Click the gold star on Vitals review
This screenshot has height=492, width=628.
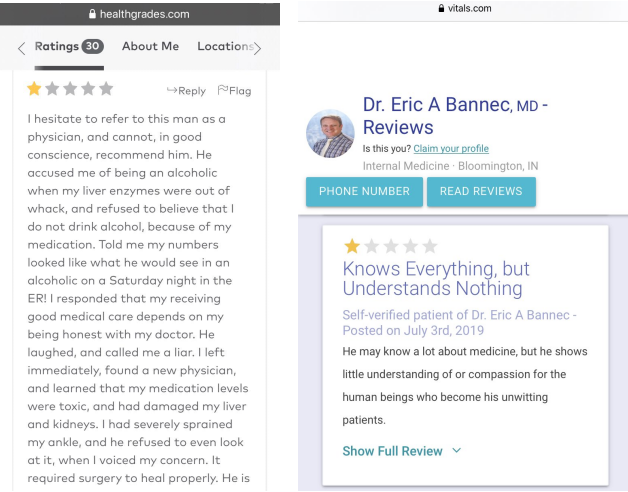click(352, 246)
